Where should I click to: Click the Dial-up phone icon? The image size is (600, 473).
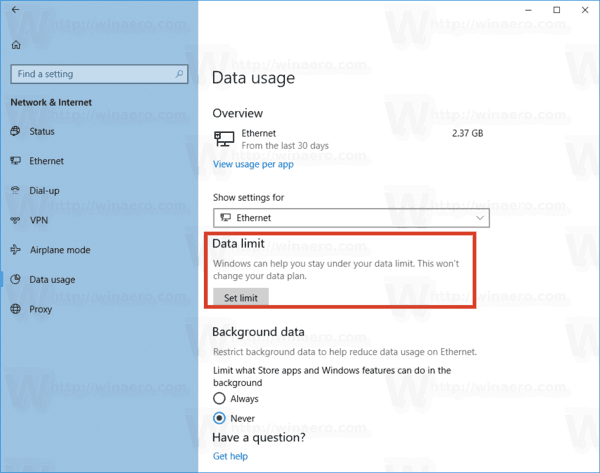15,190
